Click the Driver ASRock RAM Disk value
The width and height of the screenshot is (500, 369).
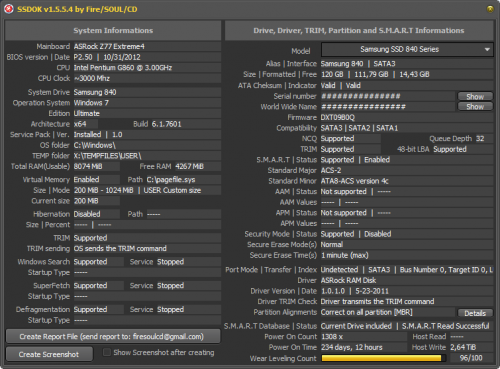[x=348, y=280]
